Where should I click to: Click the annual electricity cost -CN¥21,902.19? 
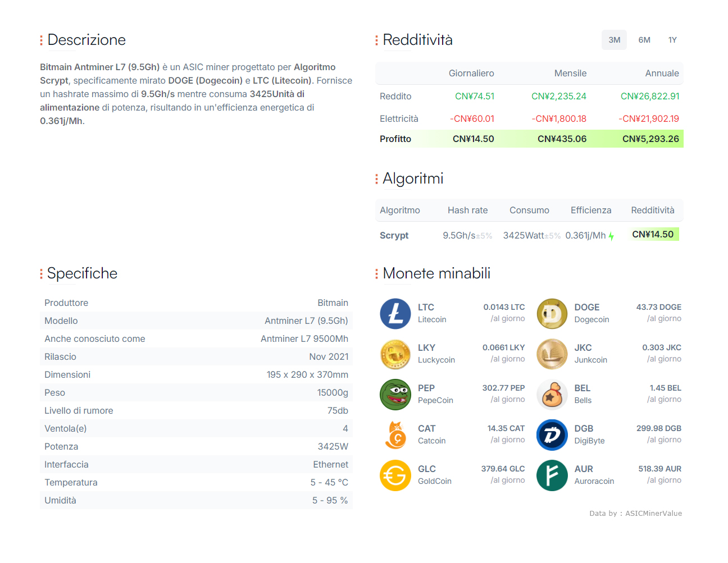click(x=649, y=118)
